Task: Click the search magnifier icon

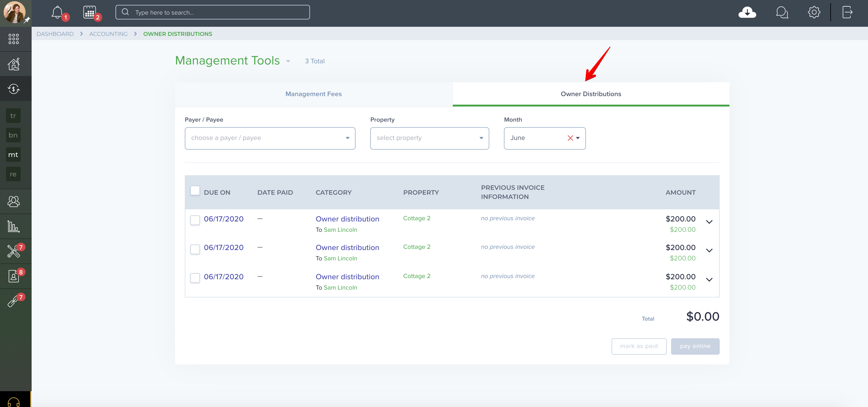Action: point(125,12)
